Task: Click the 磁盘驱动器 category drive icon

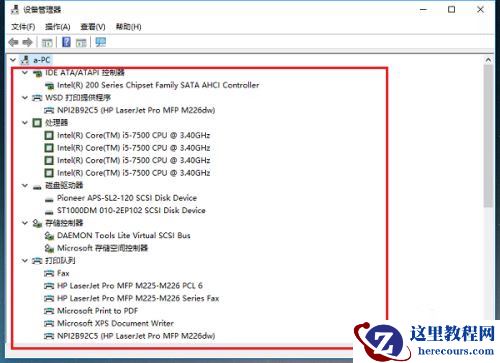Action: pos(37,187)
